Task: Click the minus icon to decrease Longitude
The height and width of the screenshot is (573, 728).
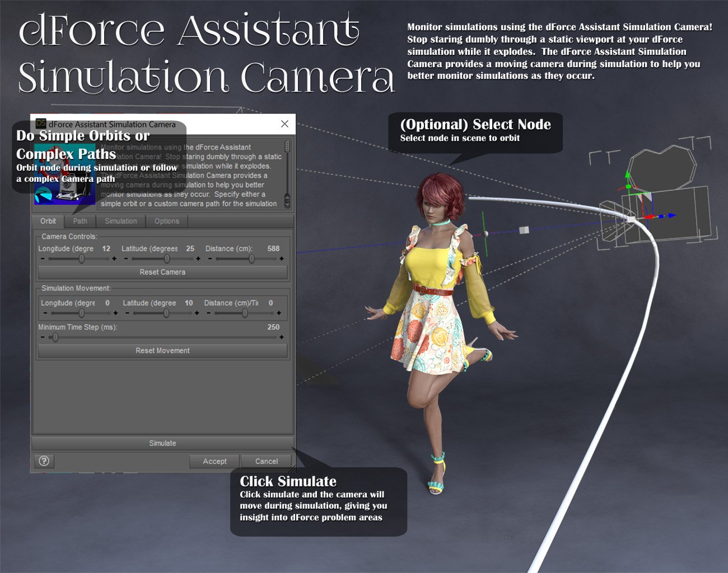Action: 43,259
